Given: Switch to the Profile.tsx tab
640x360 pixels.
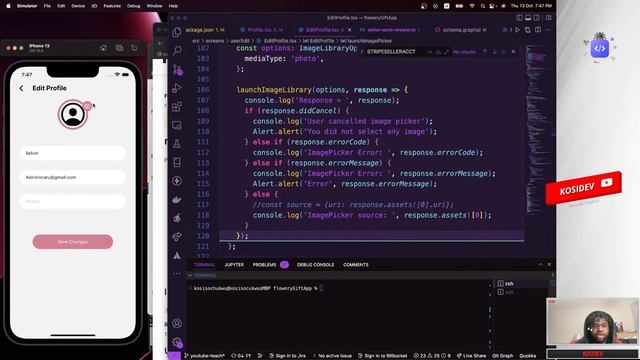Looking at the screenshot, I should (261, 30).
